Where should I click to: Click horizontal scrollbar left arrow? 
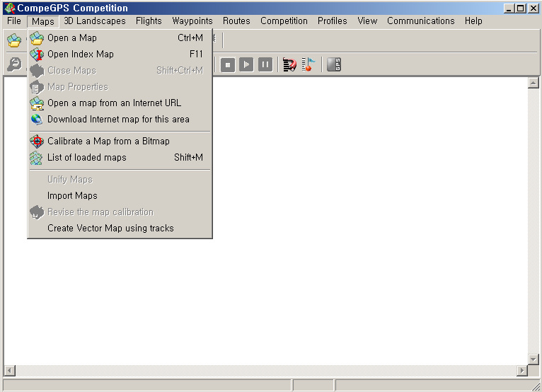pyautogui.click(x=9, y=371)
